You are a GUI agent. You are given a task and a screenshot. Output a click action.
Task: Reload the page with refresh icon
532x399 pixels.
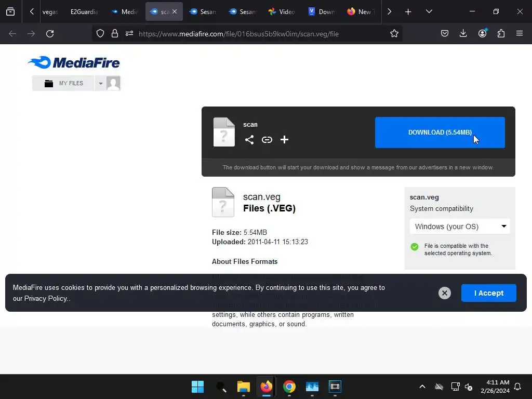tap(50, 34)
